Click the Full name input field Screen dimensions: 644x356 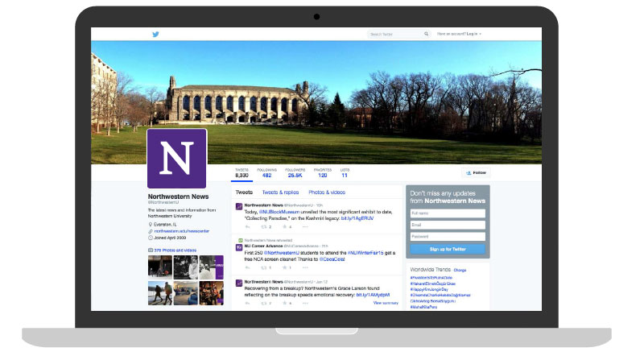(448, 213)
